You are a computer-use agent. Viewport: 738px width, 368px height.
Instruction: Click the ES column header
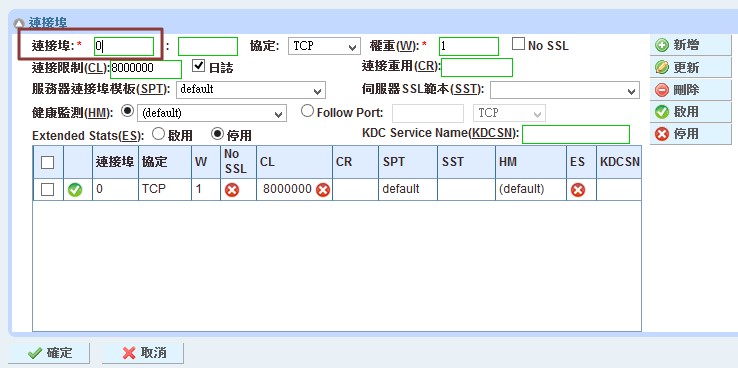click(581, 162)
